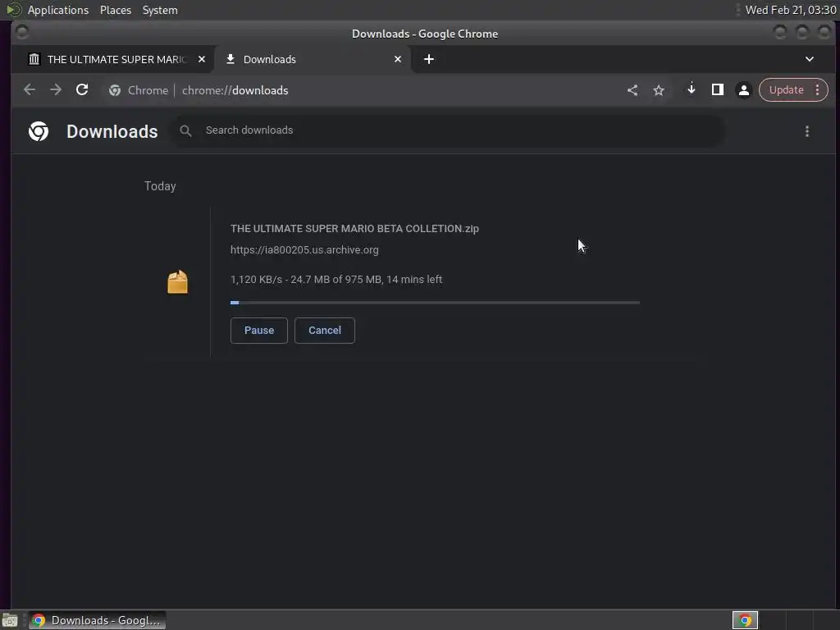The image size is (840, 630).
Task: Go forward using the browser forward arrow
Action: [x=56, y=90]
